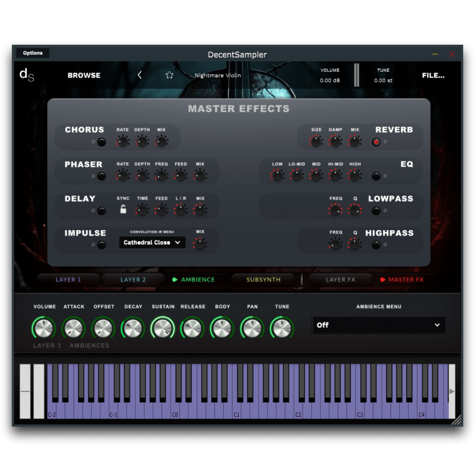This screenshot has height=476, width=476.
Task: Enable the Delay effect toggle
Action: (102, 211)
